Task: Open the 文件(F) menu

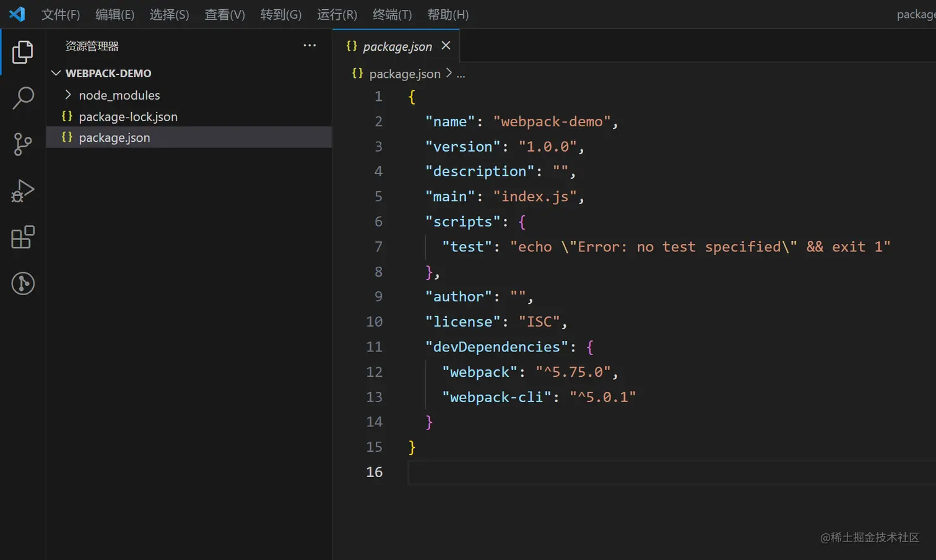Action: click(x=61, y=14)
